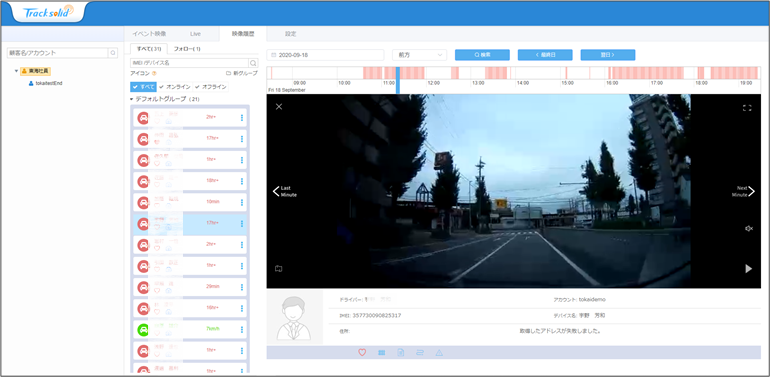Click the red car icon of 10min device
Screen dimensions: 770x377
click(x=143, y=202)
